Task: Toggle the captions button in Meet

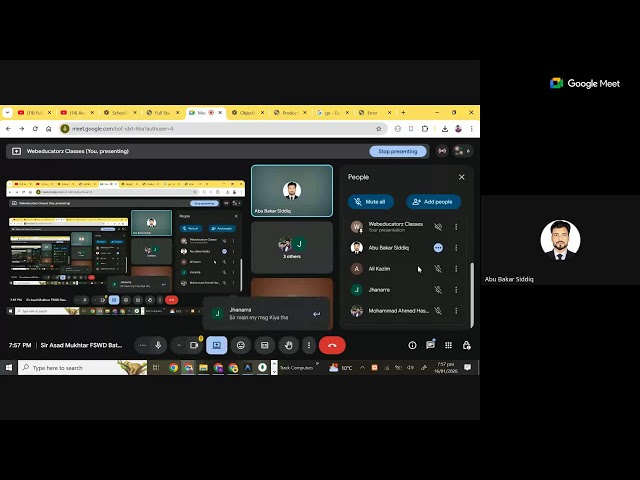Action: 264,345
